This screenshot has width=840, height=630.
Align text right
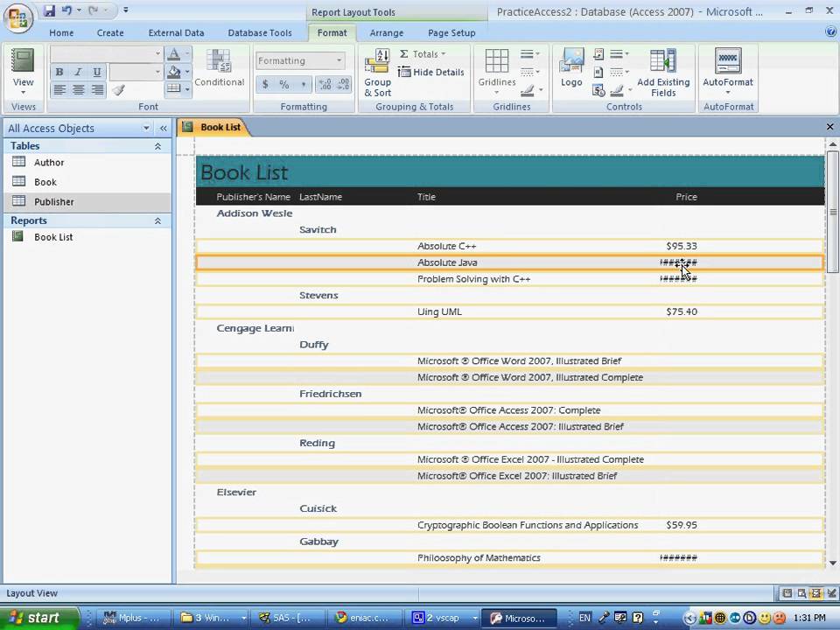click(97, 89)
